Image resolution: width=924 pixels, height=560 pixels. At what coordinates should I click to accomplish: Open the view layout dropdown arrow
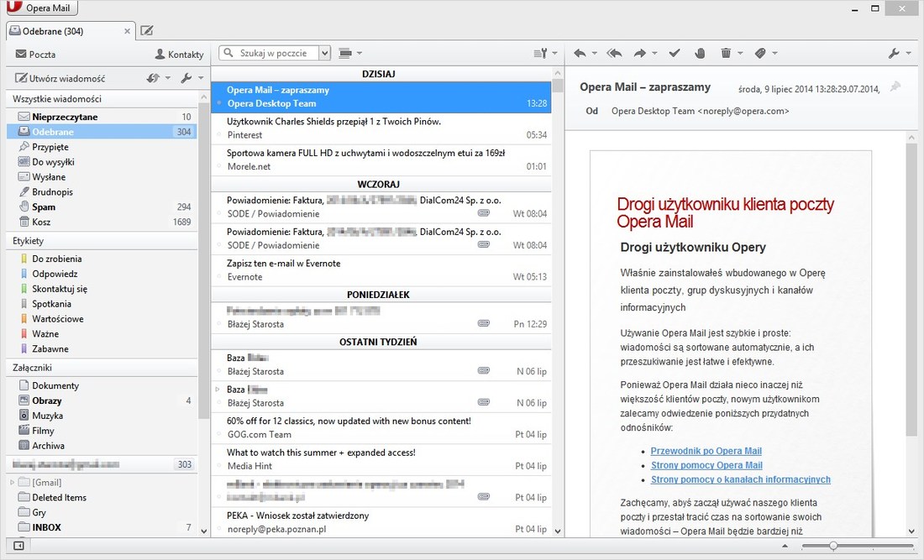coord(360,53)
